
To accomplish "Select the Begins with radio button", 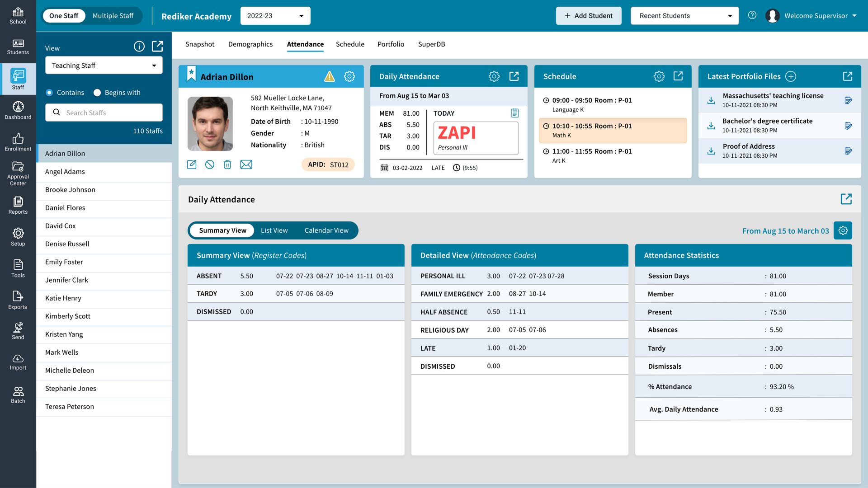I will pyautogui.click(x=97, y=93).
